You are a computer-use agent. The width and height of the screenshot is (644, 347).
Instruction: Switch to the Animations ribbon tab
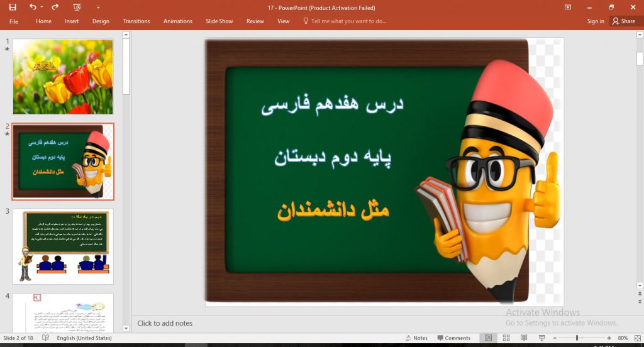coord(178,21)
